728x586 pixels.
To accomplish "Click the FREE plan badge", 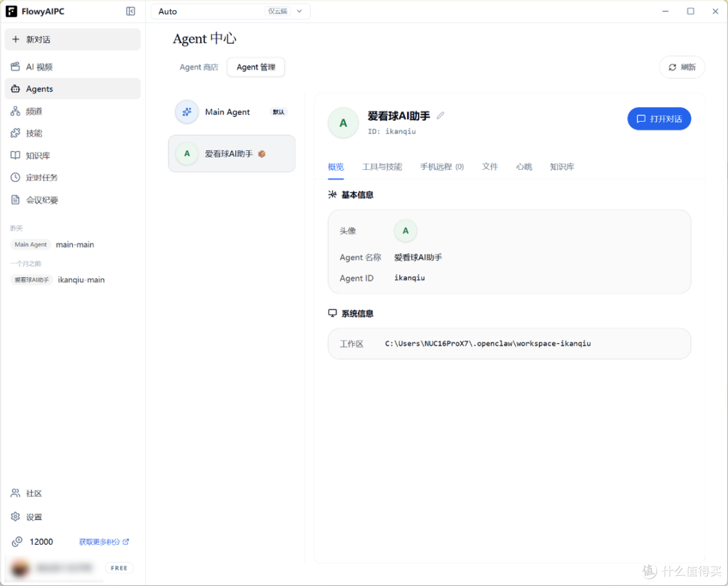I will coord(119,568).
